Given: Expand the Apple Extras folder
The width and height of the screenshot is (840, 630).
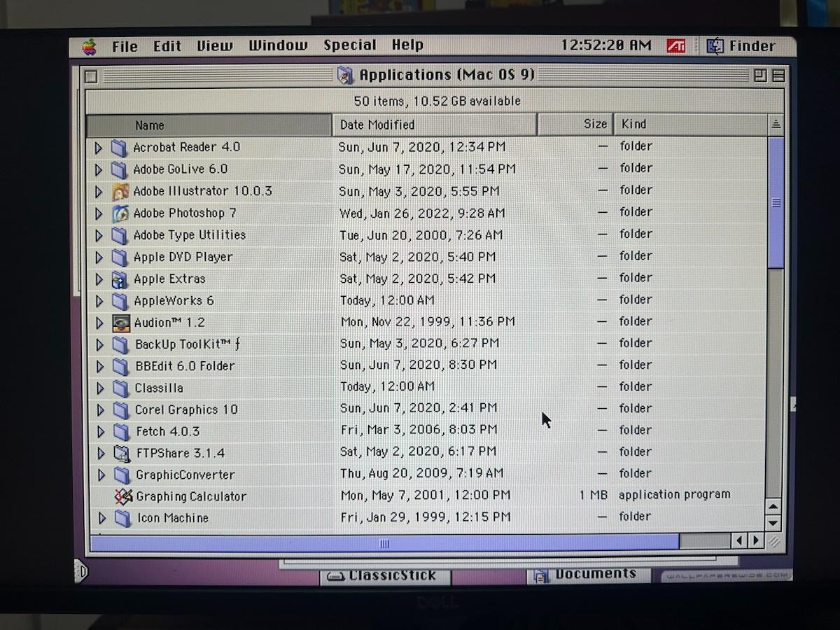Looking at the screenshot, I should tap(99, 279).
